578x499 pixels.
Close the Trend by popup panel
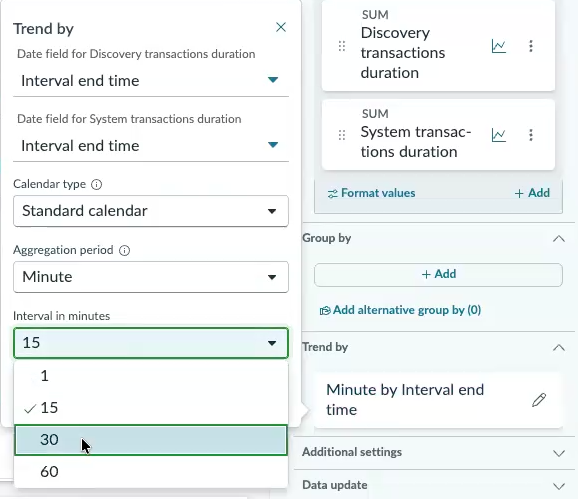[281, 27]
